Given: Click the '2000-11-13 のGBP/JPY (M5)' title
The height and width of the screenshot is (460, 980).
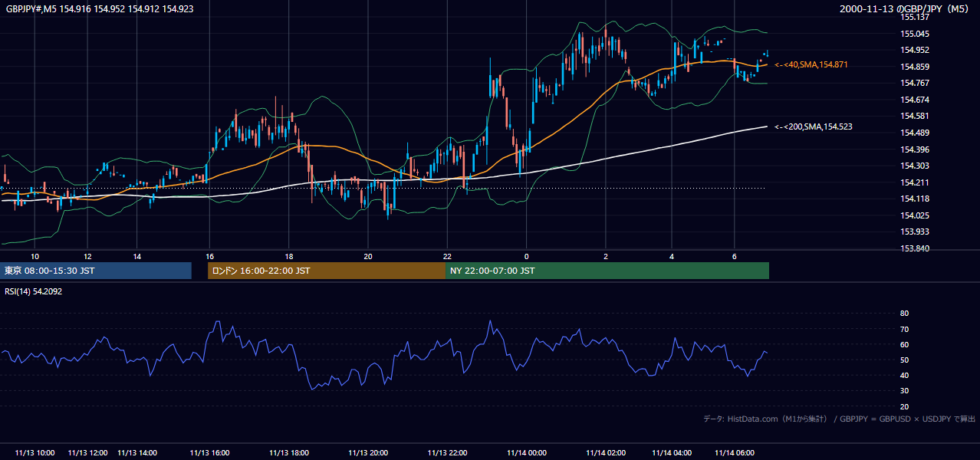Looking at the screenshot, I should tap(905, 9).
